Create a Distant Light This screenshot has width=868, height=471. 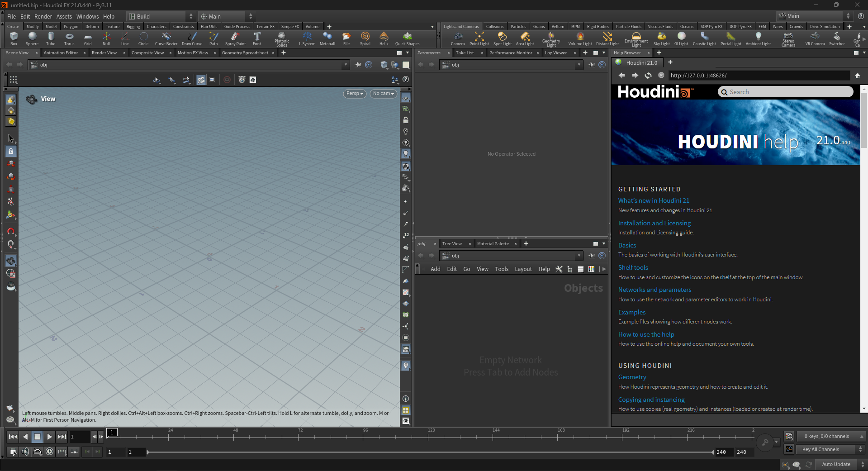[x=607, y=38]
